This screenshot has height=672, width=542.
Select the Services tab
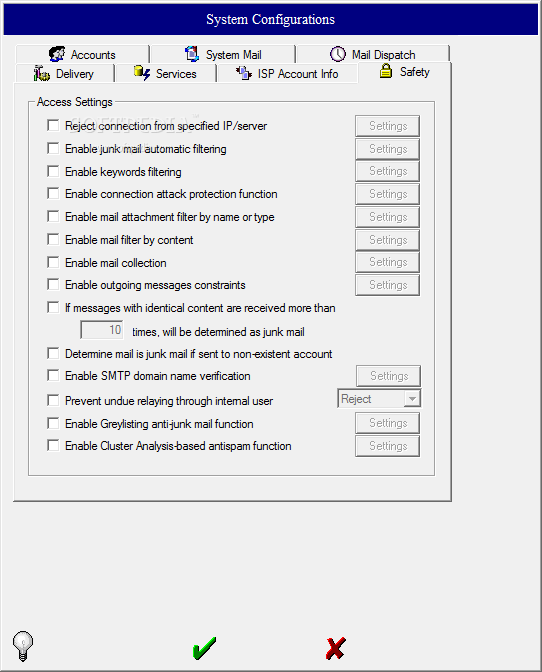pos(166,74)
